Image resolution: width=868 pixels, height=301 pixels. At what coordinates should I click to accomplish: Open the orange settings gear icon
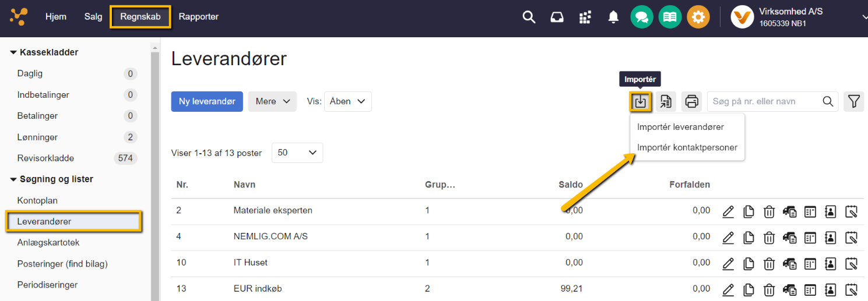(x=698, y=17)
